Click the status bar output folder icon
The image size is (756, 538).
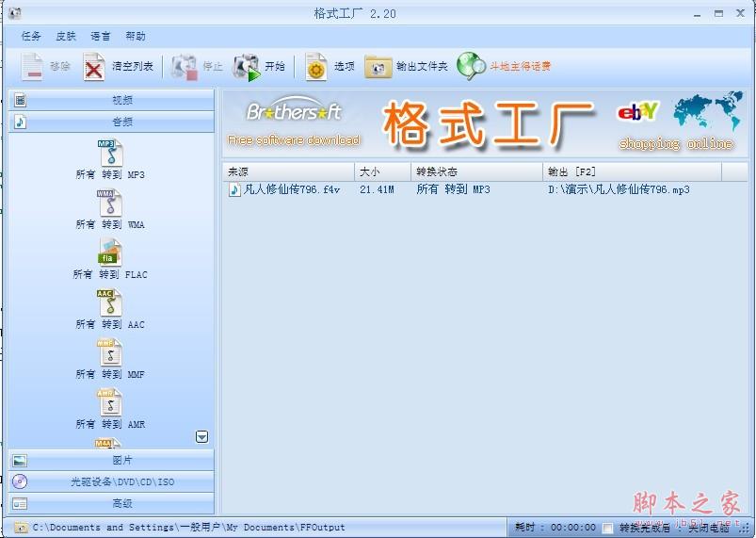pyautogui.click(x=20, y=527)
